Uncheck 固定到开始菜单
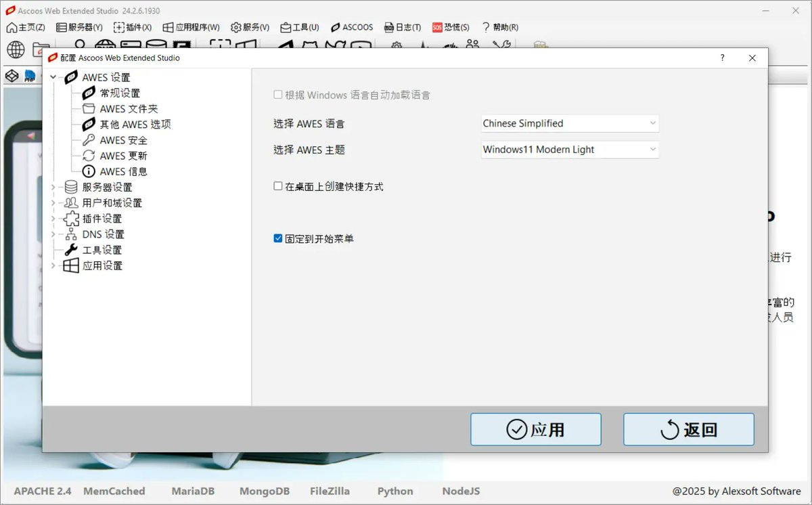The height and width of the screenshot is (505, 812). click(x=277, y=238)
